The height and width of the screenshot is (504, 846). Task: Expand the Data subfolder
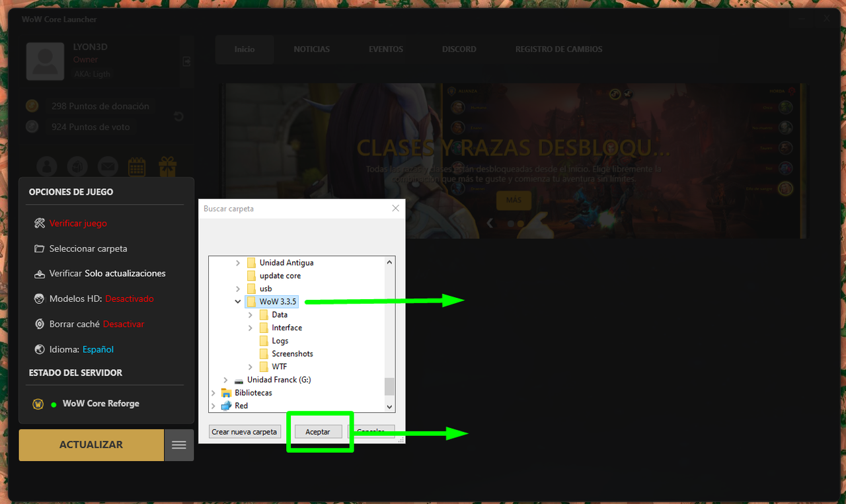[x=250, y=314]
